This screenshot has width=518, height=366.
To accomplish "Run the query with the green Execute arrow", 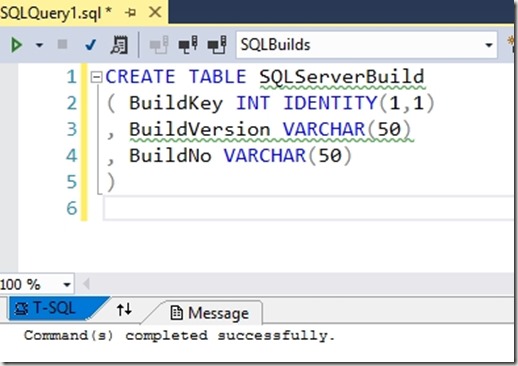I will 16,45.
